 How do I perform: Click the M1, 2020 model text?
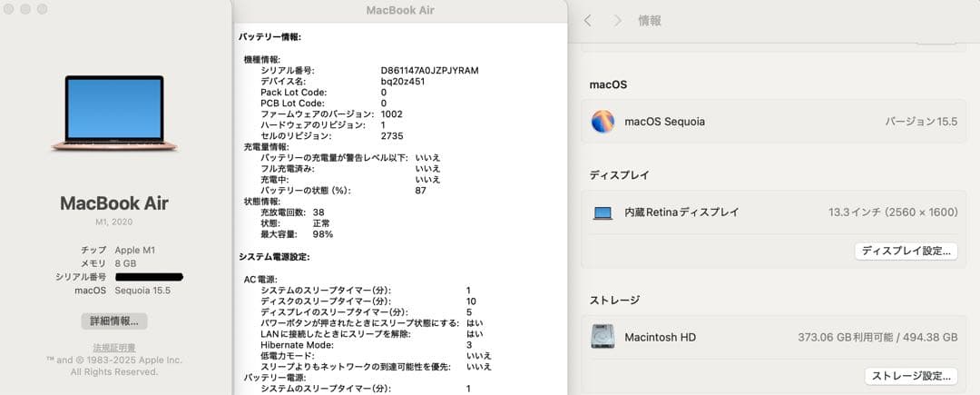(x=114, y=222)
